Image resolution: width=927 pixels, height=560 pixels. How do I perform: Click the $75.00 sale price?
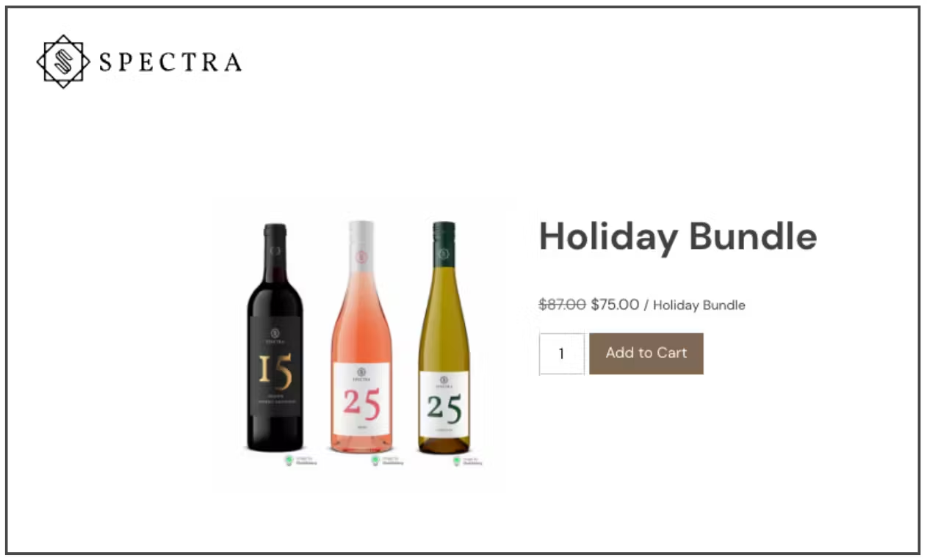coord(615,305)
